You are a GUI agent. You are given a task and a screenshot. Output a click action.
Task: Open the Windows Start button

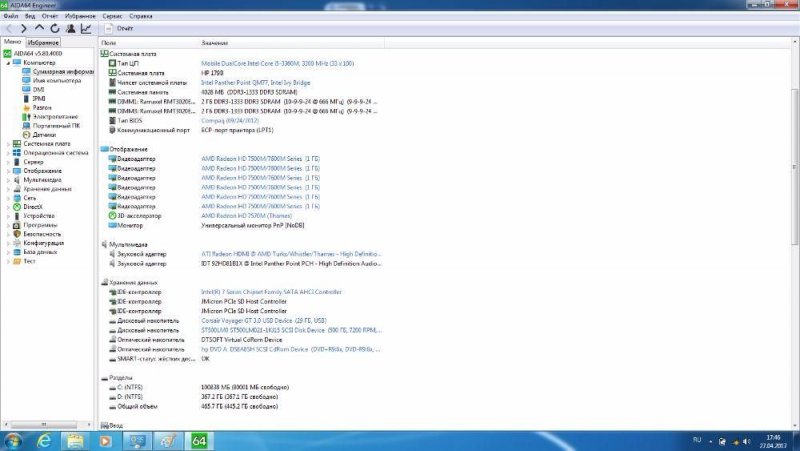coord(13,441)
